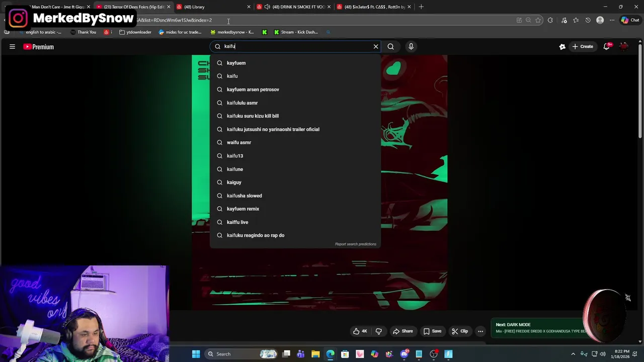
Task: Save the video to a playlist
Action: click(432, 331)
